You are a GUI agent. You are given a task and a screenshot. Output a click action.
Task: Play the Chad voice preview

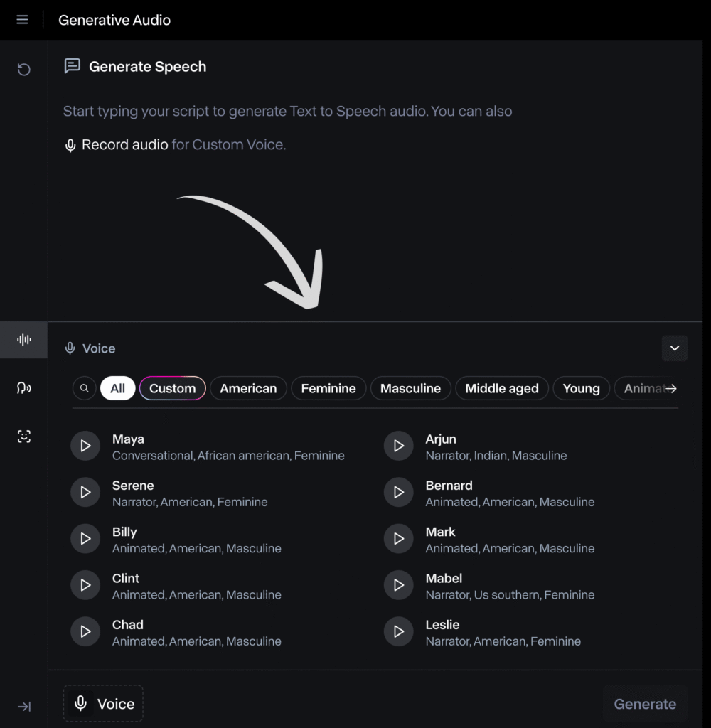coord(85,631)
